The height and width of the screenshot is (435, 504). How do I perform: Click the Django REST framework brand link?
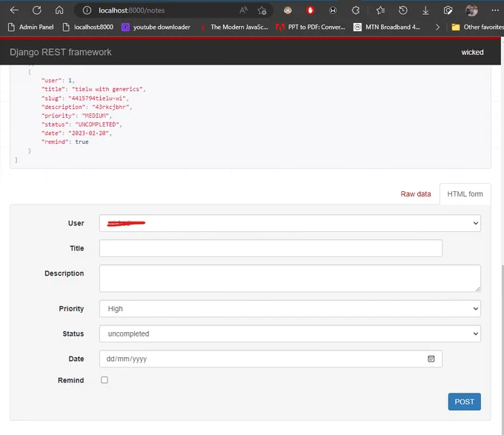click(x=61, y=52)
